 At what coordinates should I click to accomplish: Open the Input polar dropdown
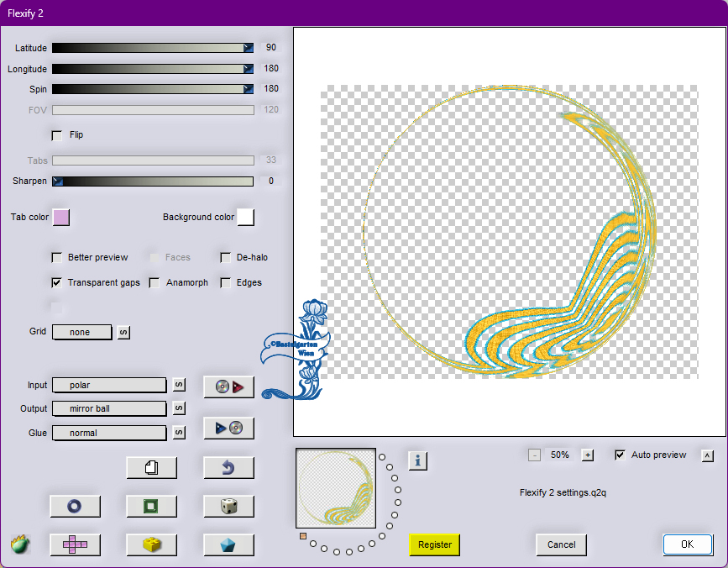pyautogui.click(x=109, y=385)
